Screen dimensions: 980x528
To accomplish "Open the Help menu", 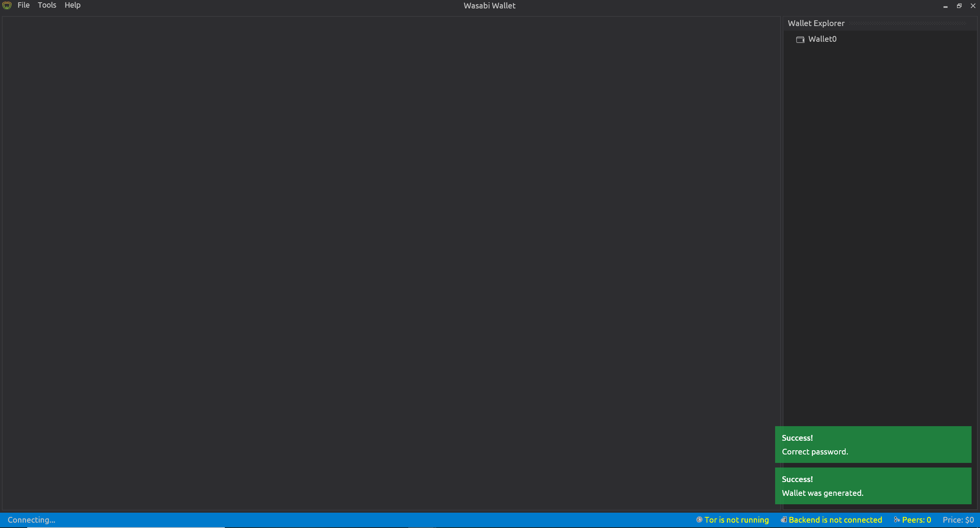I will [x=72, y=5].
